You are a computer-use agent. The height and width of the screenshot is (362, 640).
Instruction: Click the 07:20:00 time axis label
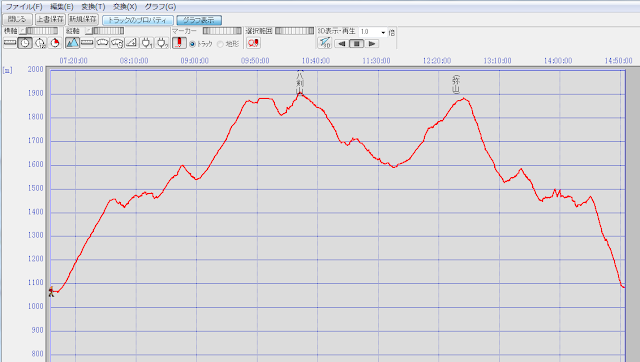click(73, 61)
